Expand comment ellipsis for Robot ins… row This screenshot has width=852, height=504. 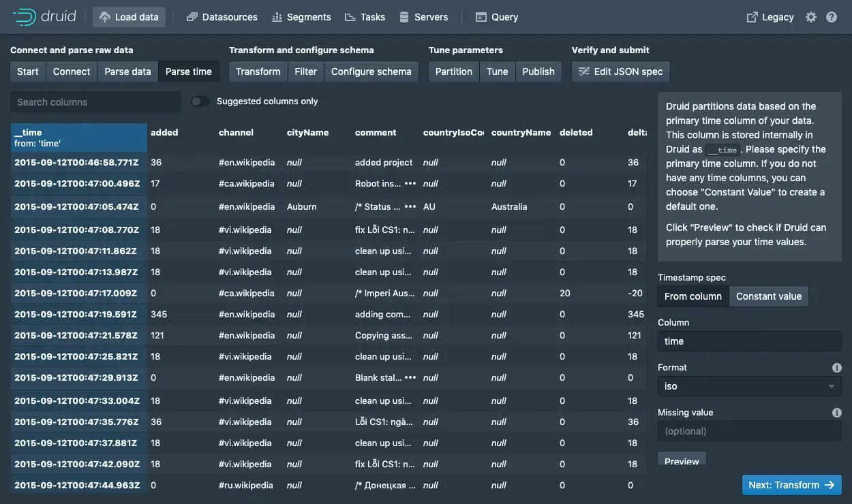click(410, 184)
